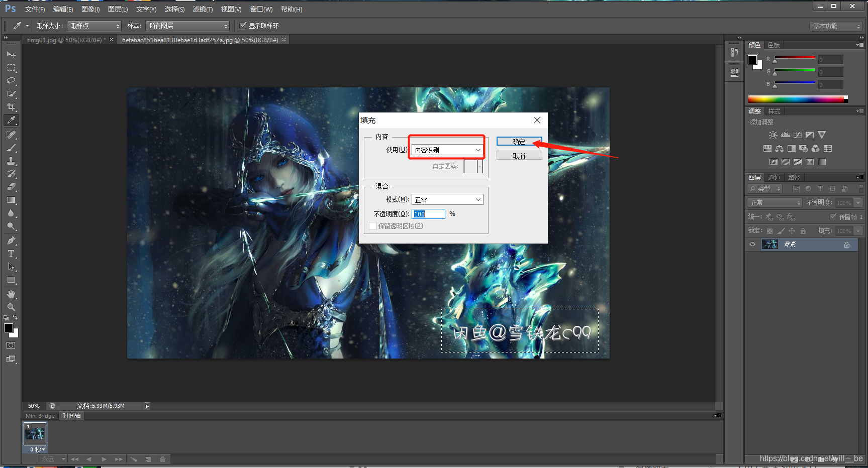Select the Eyedropper tool in toolbox
Image resolution: width=868 pixels, height=468 pixels.
pos(11,120)
